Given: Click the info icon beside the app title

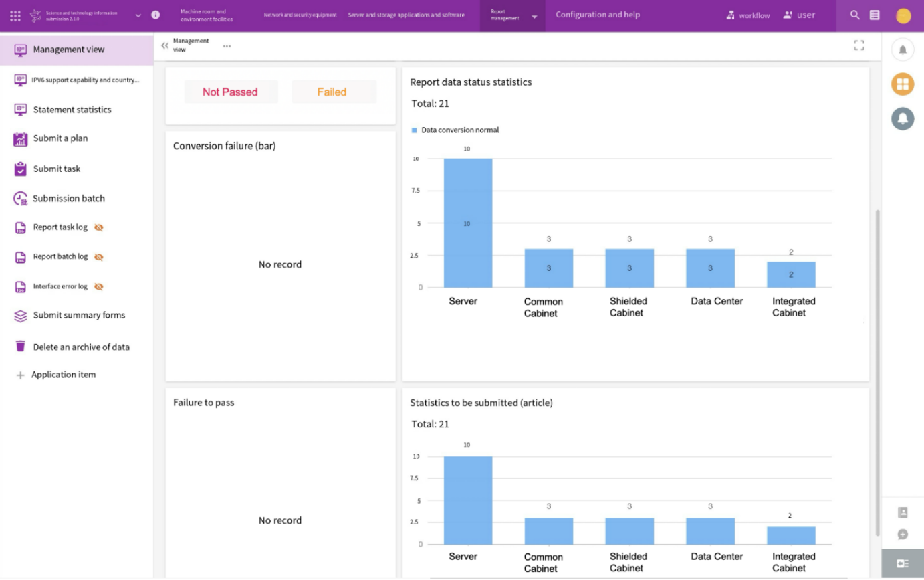Looking at the screenshot, I should tap(156, 15).
